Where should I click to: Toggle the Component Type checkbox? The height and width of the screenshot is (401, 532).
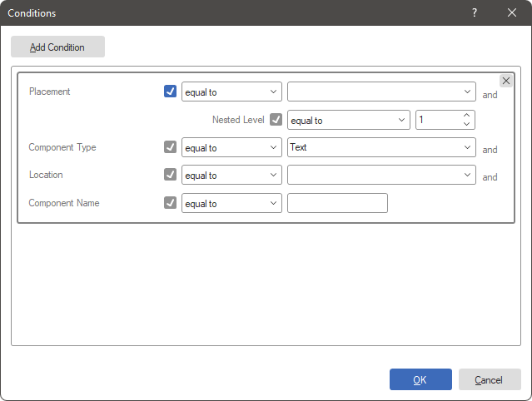[x=171, y=147]
